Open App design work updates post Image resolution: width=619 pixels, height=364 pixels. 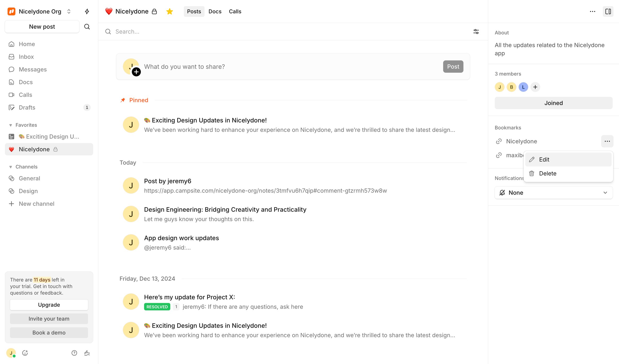tap(293, 242)
